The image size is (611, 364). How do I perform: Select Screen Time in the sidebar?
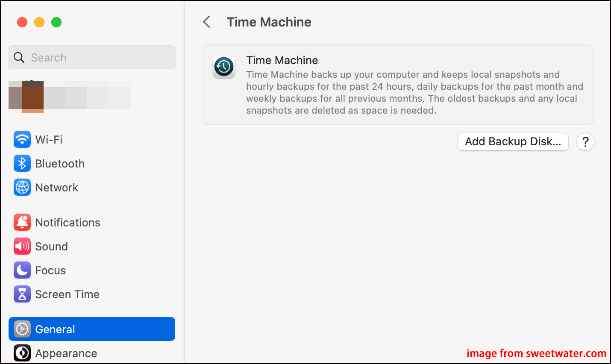67,294
